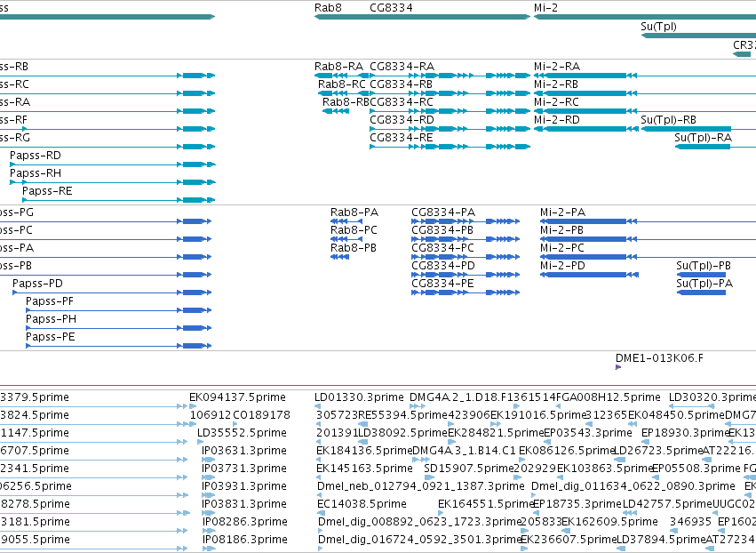Pick the Dmel_dig_008892_0623_1723.3prime label
The height and width of the screenshot is (553, 756).
point(419,523)
